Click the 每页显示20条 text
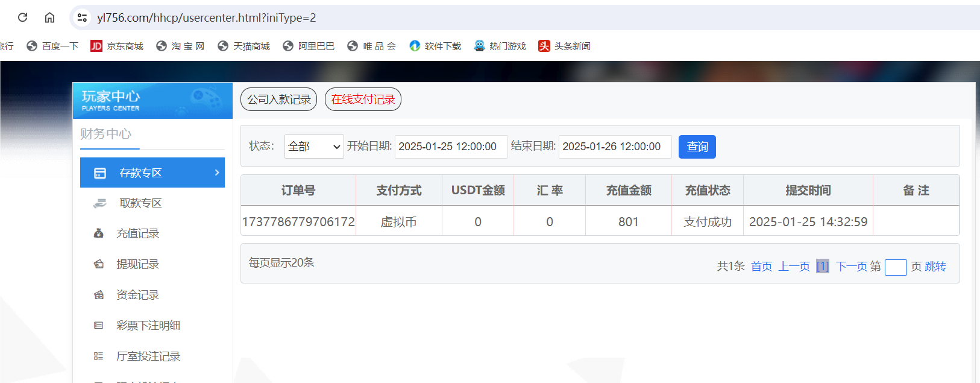 click(x=281, y=262)
